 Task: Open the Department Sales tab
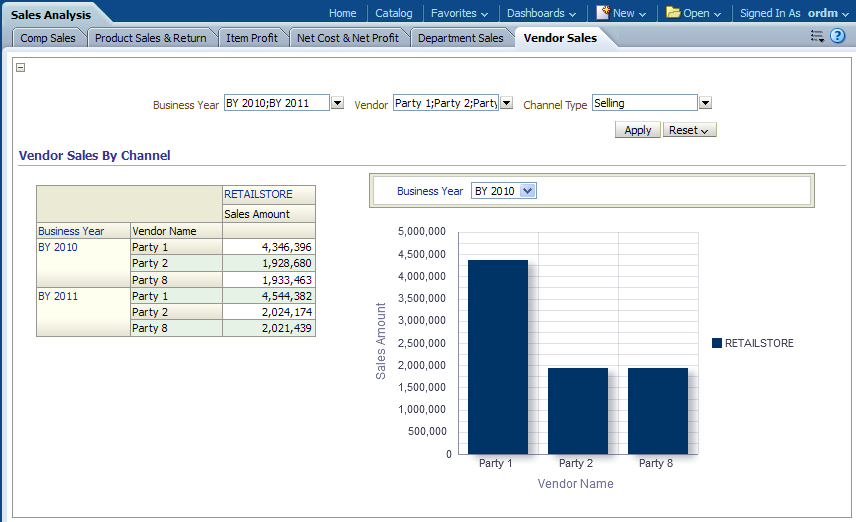point(460,38)
